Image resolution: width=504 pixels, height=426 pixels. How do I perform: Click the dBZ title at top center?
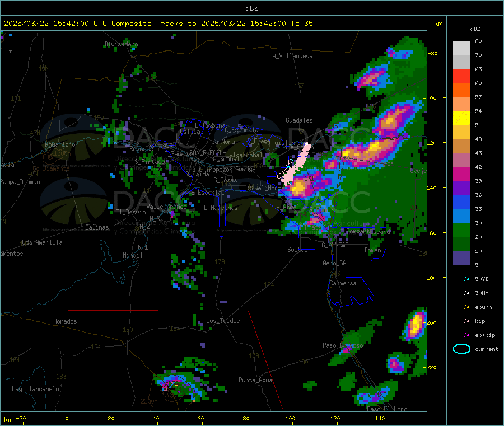click(x=251, y=8)
